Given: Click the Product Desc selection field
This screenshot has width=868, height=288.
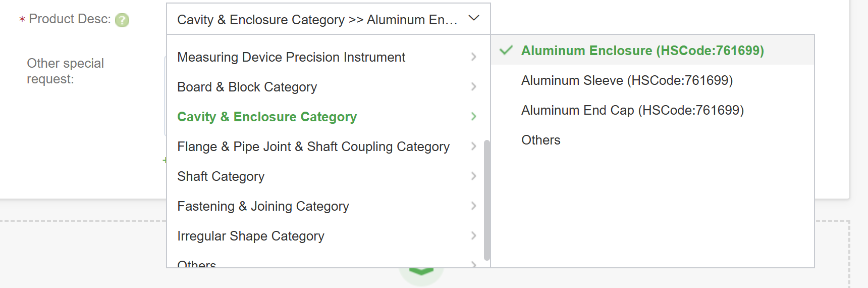Looking at the screenshot, I should (x=317, y=20).
